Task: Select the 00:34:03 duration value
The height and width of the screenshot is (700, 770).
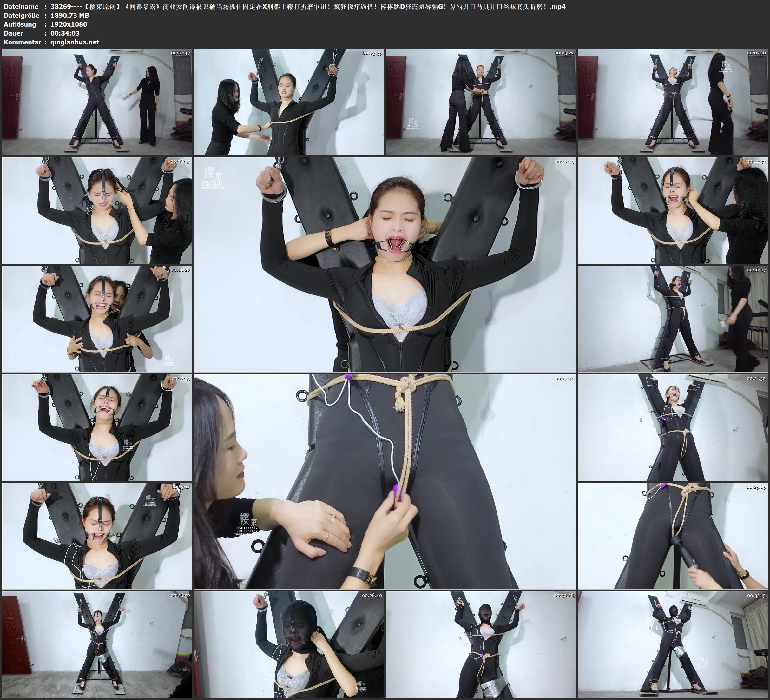Action: point(65,33)
